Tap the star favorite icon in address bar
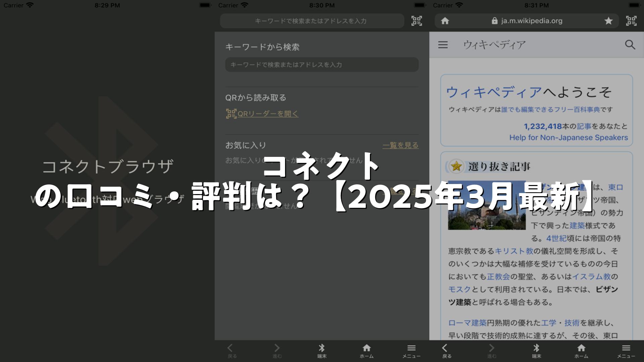The image size is (644, 362). [608, 21]
